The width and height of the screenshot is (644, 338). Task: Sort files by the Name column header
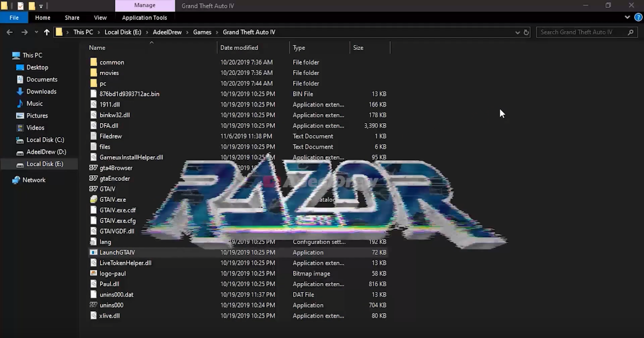(151, 48)
